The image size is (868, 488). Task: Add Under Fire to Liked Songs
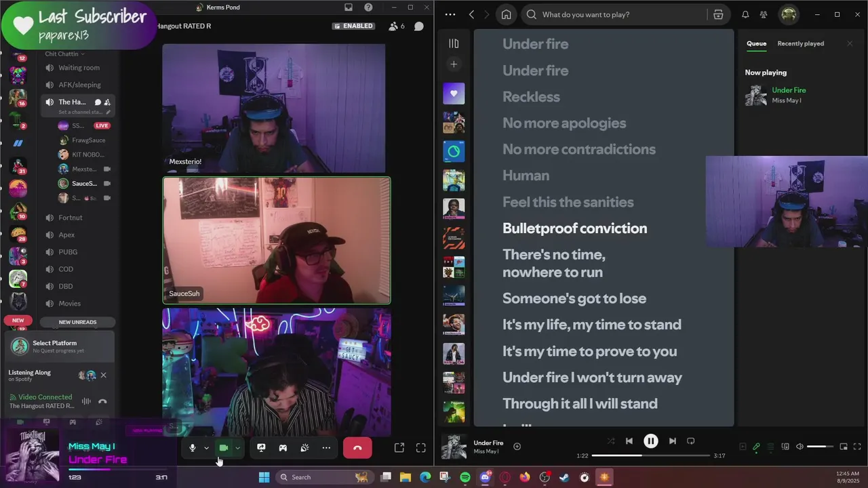517,446
